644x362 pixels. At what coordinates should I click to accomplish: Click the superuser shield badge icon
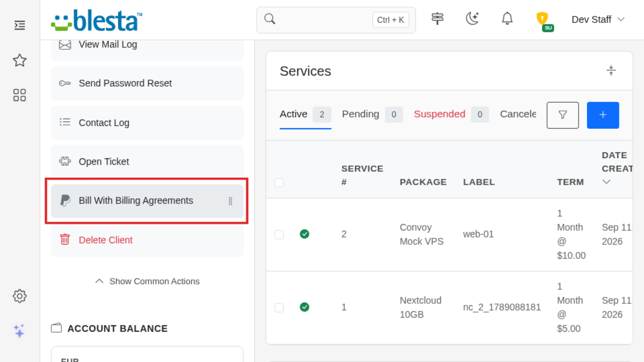pyautogui.click(x=544, y=21)
